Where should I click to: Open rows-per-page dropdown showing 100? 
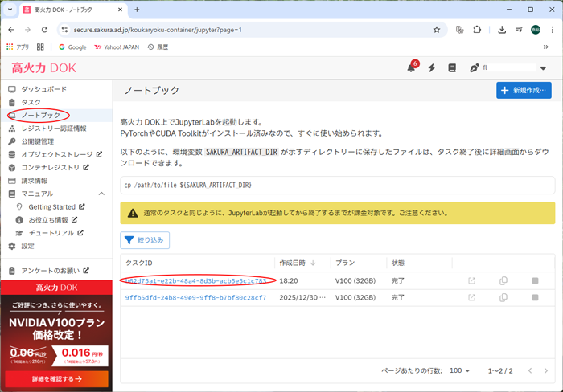459,370
